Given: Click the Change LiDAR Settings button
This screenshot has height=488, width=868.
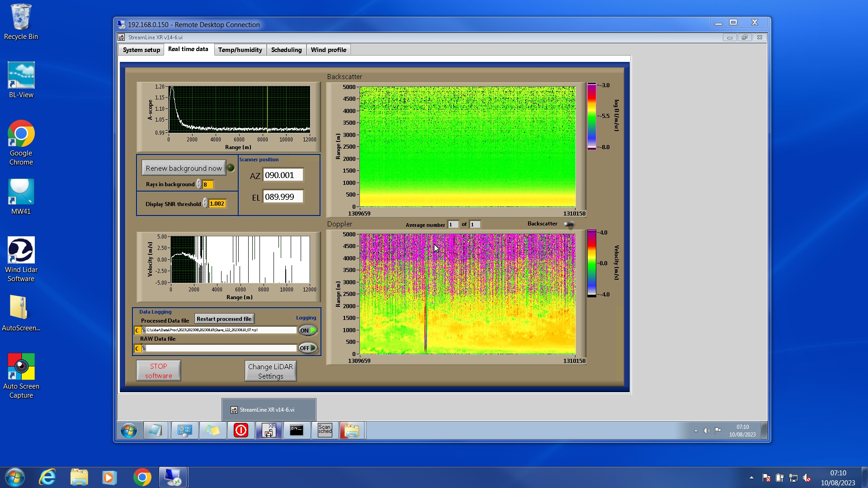Looking at the screenshot, I should click(x=270, y=371).
